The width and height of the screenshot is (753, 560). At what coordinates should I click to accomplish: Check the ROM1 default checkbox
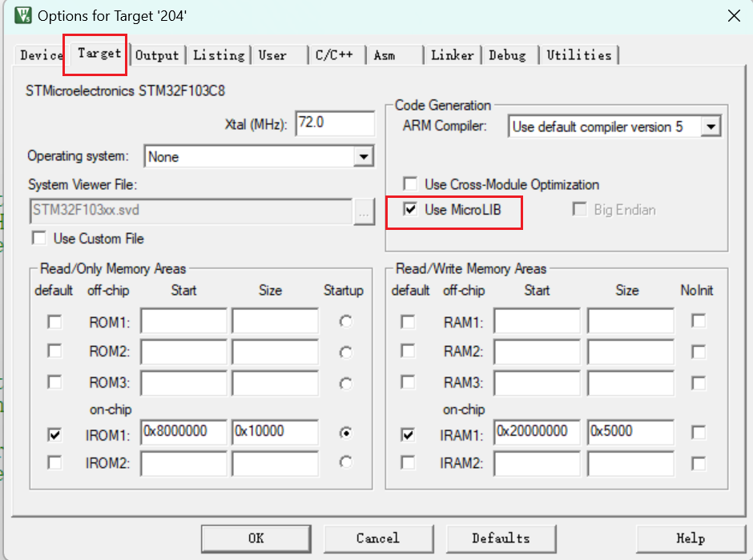pos(54,322)
